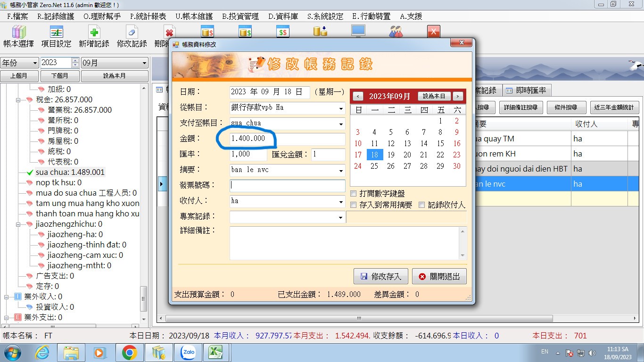Open 項目設定 from the toolbar
The height and width of the screenshot is (362, 644).
point(56,33)
